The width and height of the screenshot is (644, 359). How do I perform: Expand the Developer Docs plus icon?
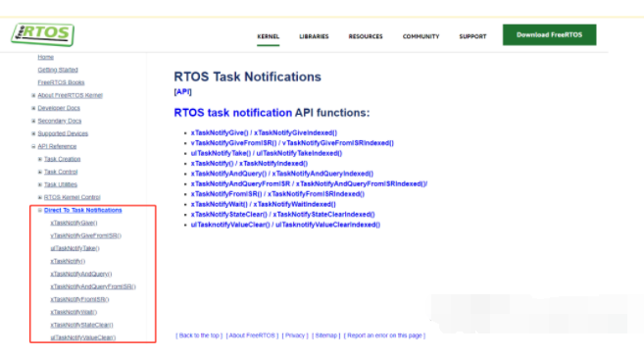(x=33, y=108)
